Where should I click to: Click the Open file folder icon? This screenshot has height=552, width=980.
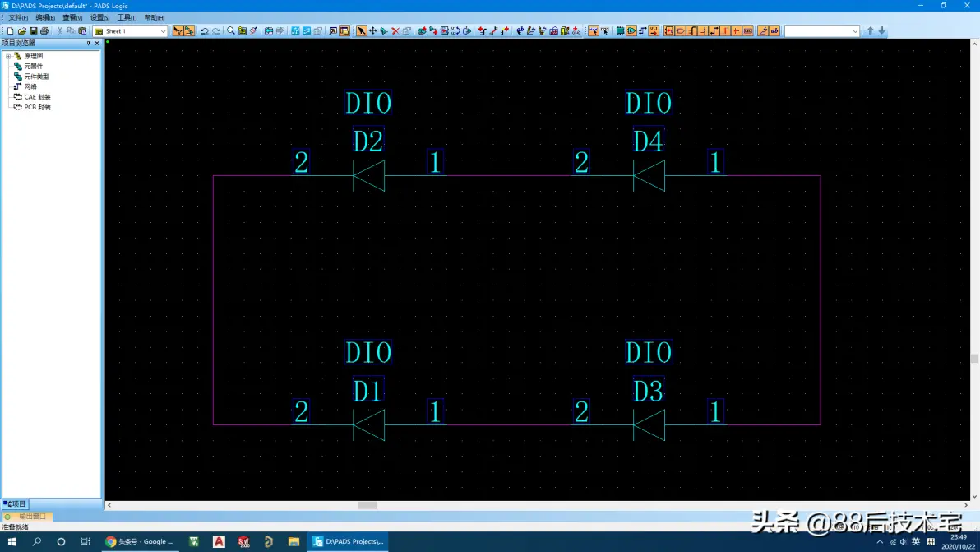tap(22, 30)
